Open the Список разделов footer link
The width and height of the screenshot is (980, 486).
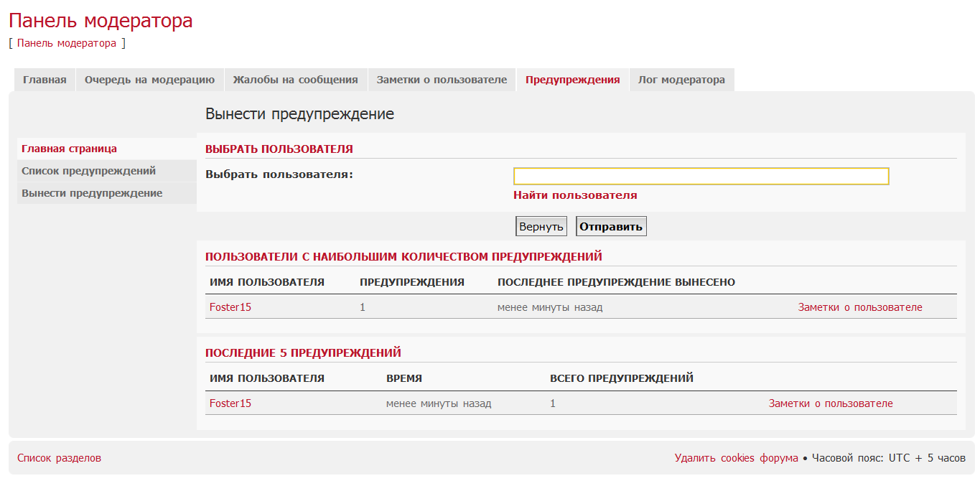pos(59,458)
